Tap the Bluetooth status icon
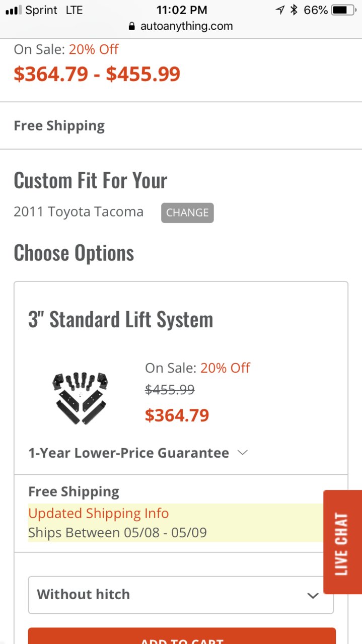 click(294, 10)
